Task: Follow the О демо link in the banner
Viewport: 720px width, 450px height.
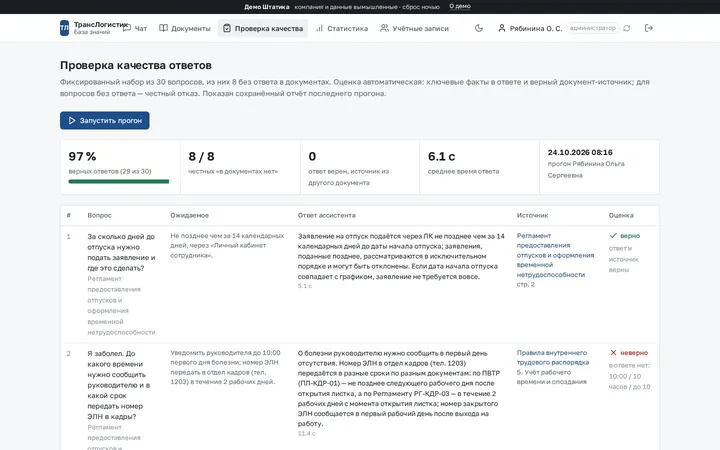Action: click(x=460, y=6)
